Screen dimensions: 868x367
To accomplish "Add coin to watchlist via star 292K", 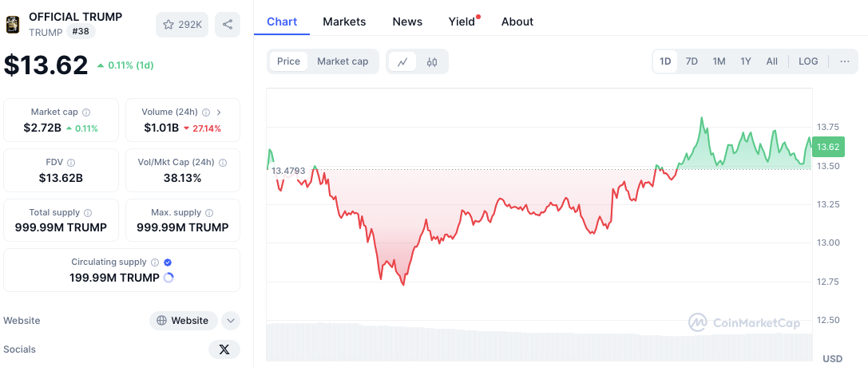I will 182,24.
